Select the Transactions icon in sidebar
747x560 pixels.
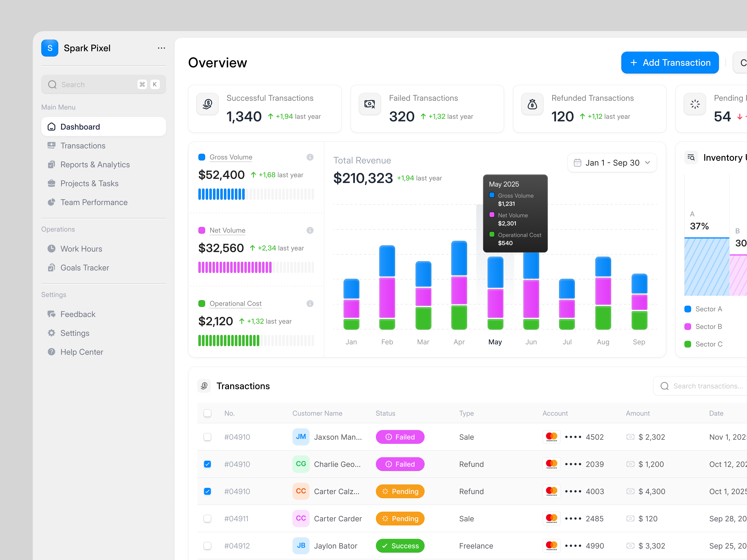pos(51,145)
